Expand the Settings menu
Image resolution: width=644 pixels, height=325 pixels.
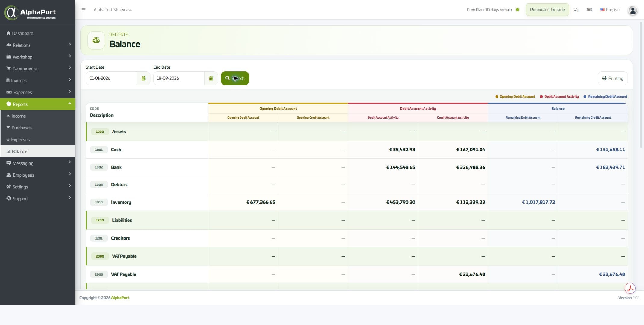[x=38, y=187]
